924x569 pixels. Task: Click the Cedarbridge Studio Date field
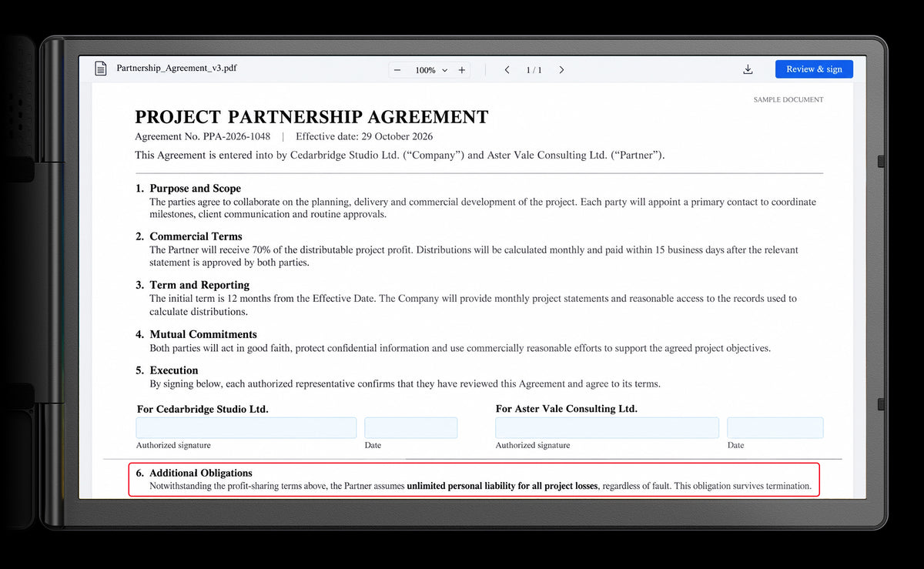(x=411, y=428)
